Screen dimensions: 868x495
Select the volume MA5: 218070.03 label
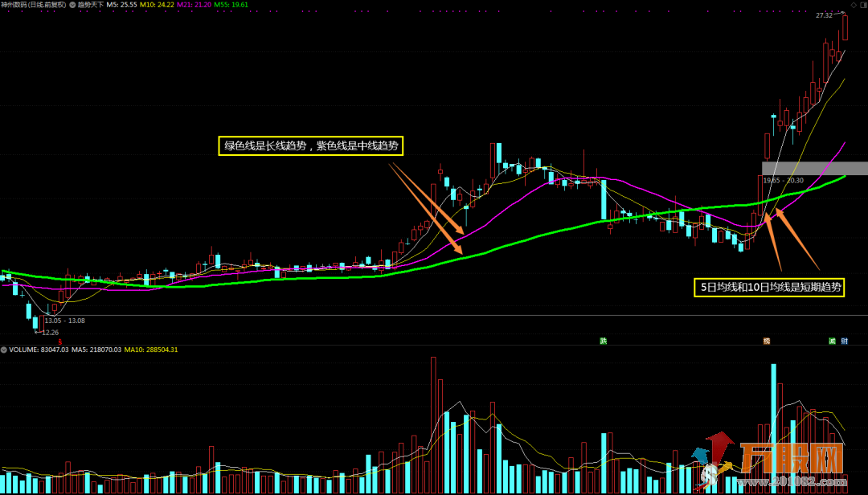(x=96, y=350)
